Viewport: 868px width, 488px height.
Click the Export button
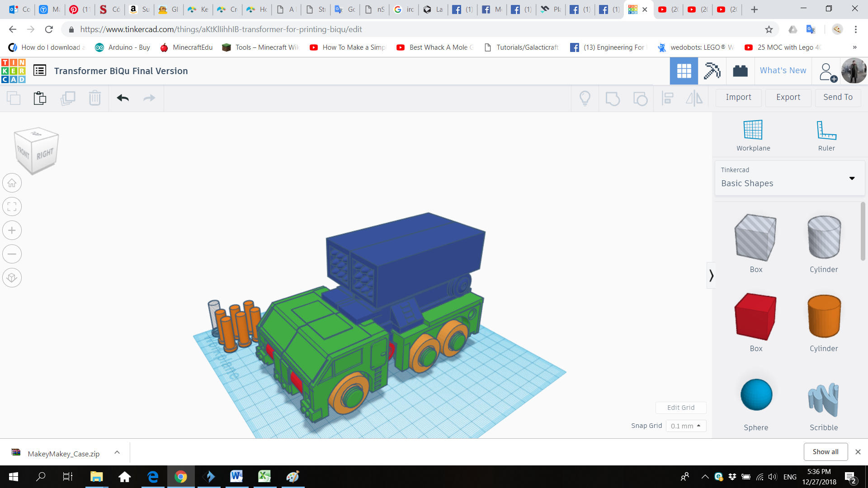788,97
